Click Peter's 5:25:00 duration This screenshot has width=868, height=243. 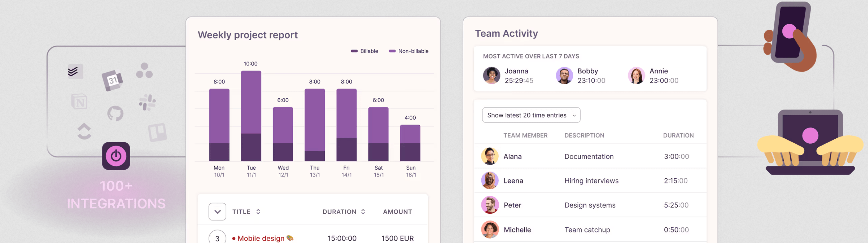pyautogui.click(x=676, y=205)
